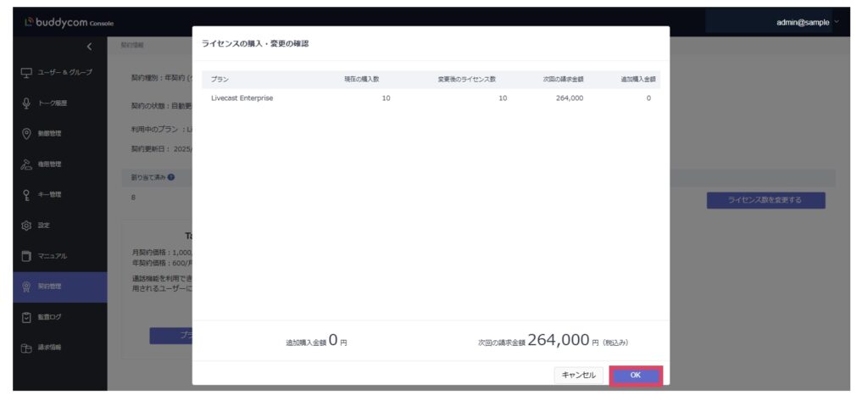Click the ユーザー＆グループ monitor icon
Image resolution: width=868 pixels, height=401 pixels.
pos(26,72)
